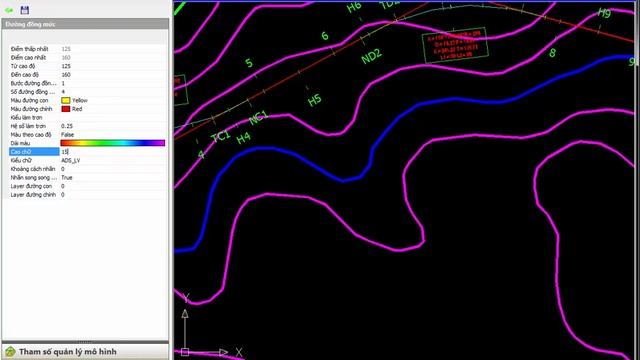The width and height of the screenshot is (640, 360).
Task: Click the H6 label in the drawing
Action: pos(354,7)
